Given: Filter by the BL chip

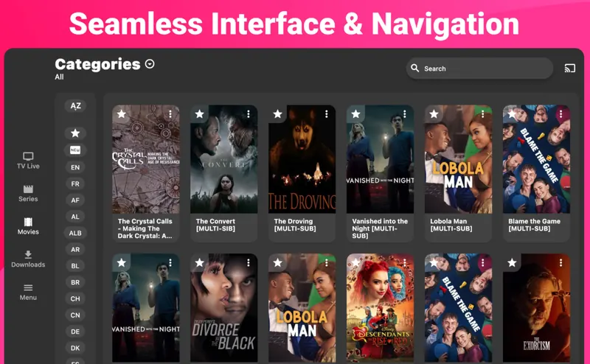Looking at the screenshot, I should tap(75, 266).
